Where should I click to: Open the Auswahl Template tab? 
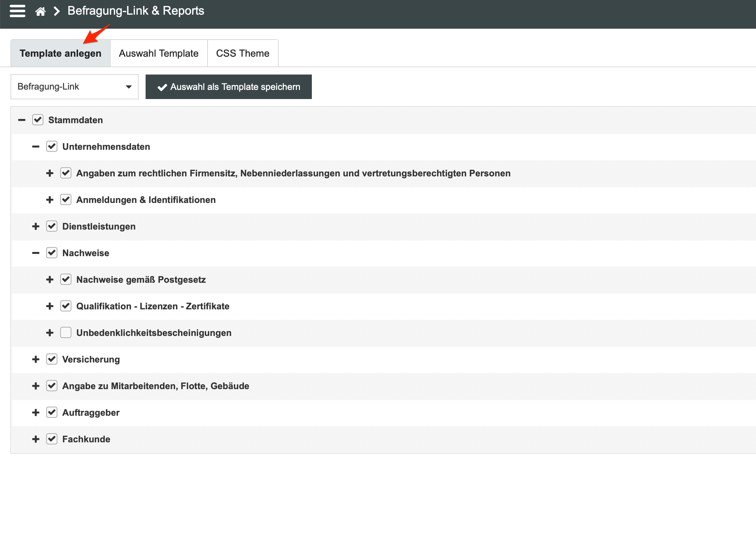[159, 53]
